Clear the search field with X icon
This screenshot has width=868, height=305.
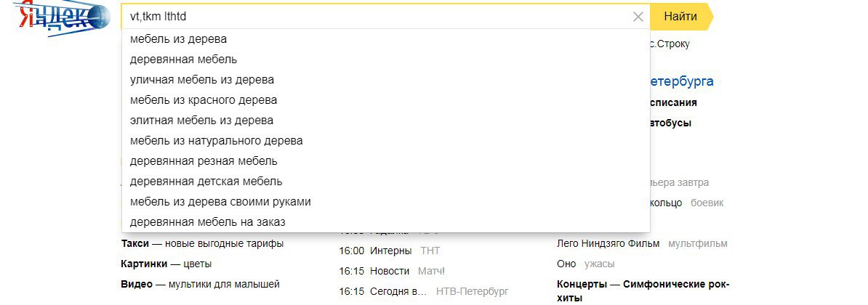coord(638,17)
